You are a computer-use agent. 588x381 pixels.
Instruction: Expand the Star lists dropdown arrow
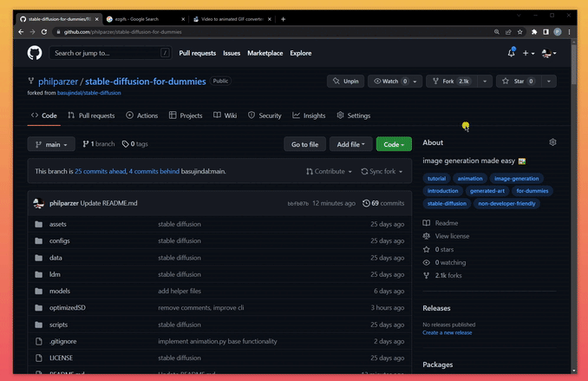point(549,81)
